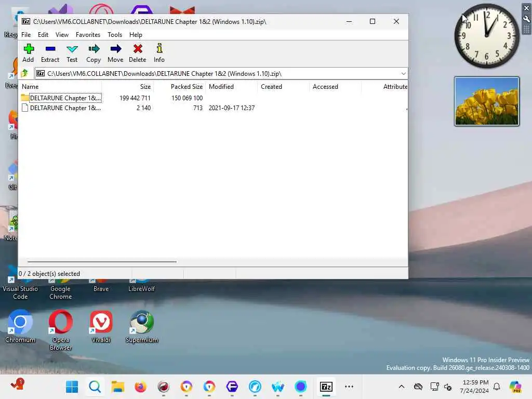
Task: Click the Move toolbar icon
Action: click(x=115, y=54)
